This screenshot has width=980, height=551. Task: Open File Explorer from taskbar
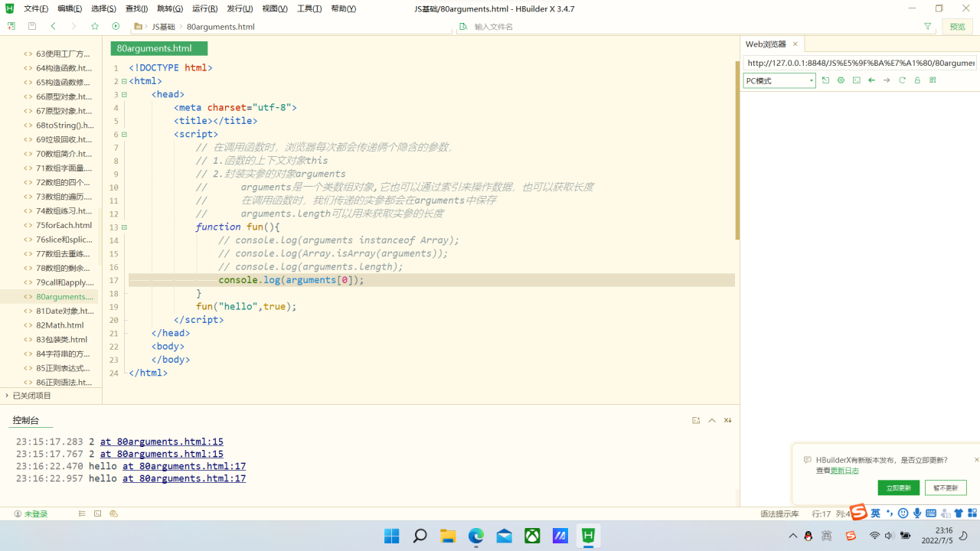(x=448, y=536)
